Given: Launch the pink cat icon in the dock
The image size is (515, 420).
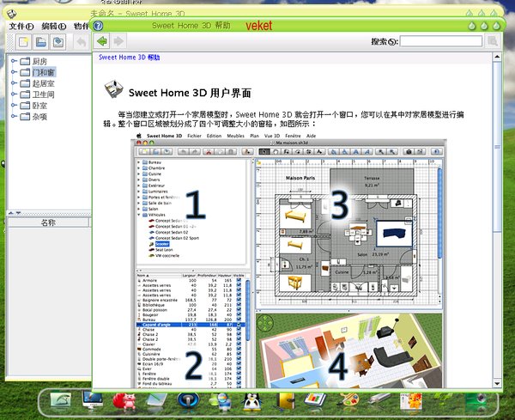Looking at the screenshot, I should (x=124, y=402).
